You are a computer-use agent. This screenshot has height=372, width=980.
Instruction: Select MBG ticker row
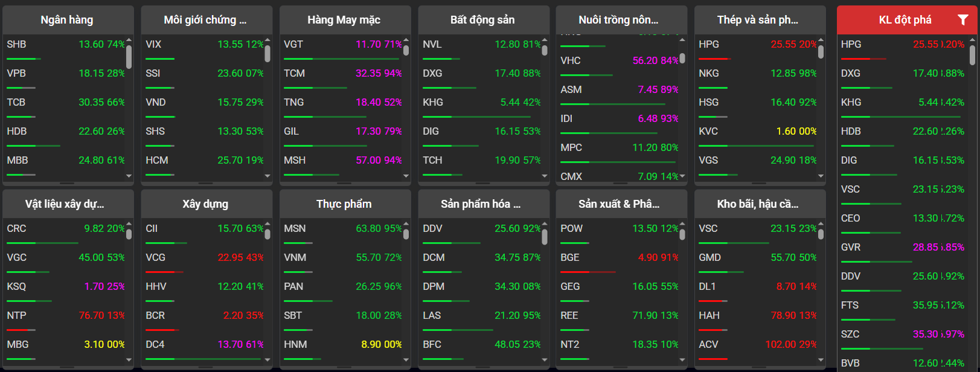(65, 348)
